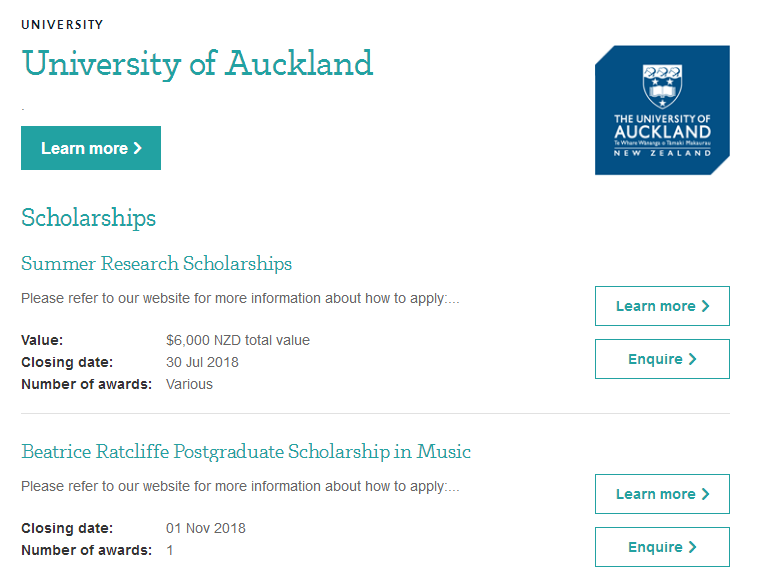This screenshot has height=579, width=776.
Task: Click the 30 Jul 2018 closing date
Action: click(x=202, y=362)
